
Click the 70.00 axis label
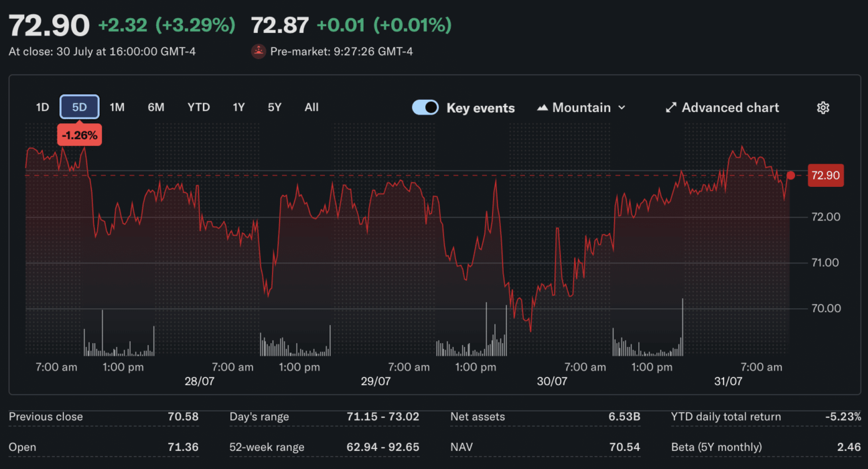pos(825,308)
